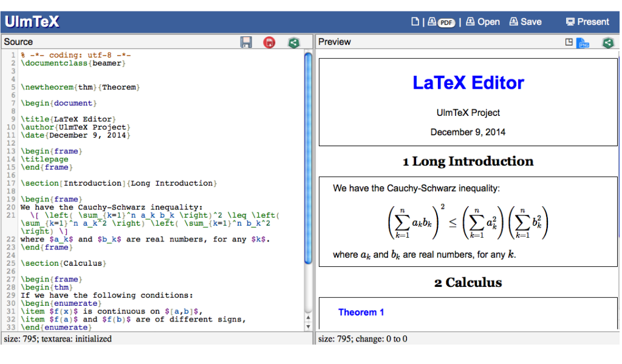This screenshot has height=364, width=622.
Task: Click the new document icon in the top bar
Action: (x=415, y=21)
